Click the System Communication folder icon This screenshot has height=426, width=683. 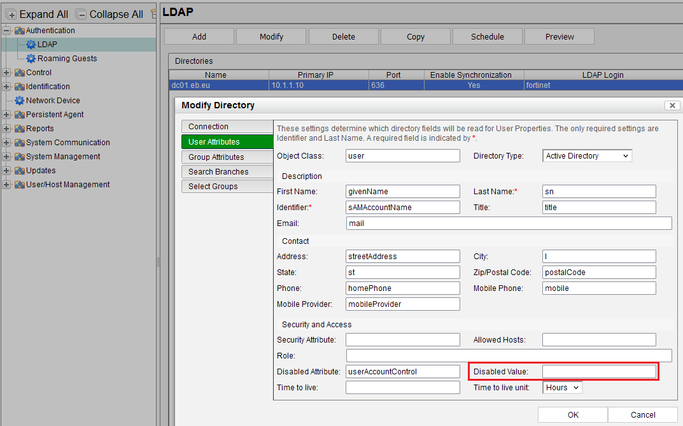19,143
